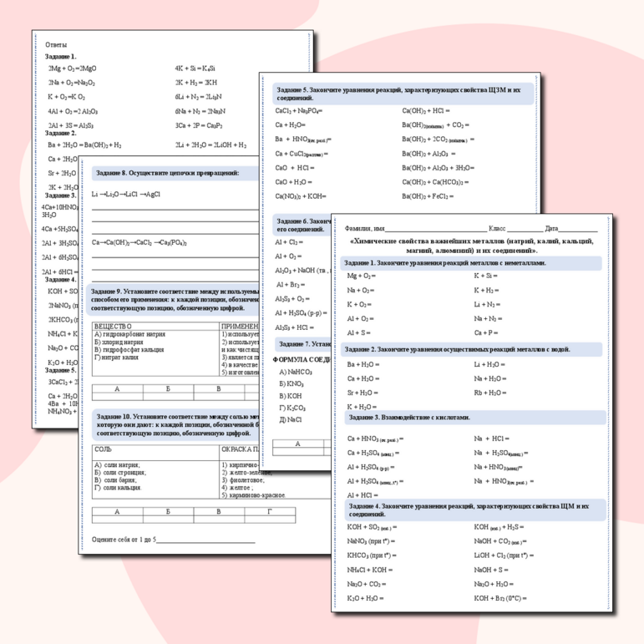Select equation "NaOH + S ="

(491, 570)
